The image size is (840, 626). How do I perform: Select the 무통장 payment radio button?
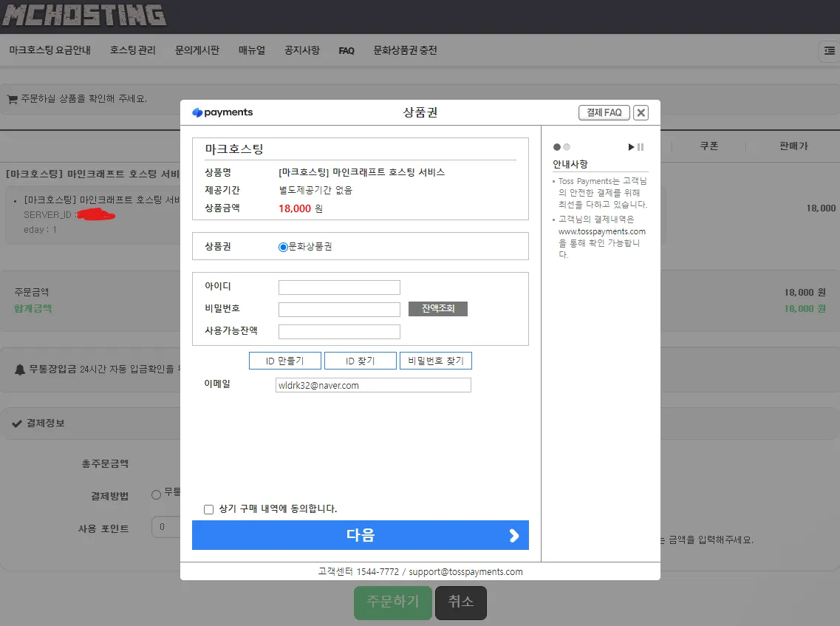pos(156,494)
